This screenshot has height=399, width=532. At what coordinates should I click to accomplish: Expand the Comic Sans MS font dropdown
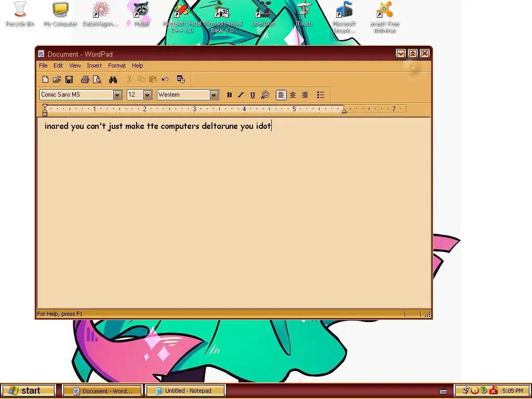pos(117,95)
